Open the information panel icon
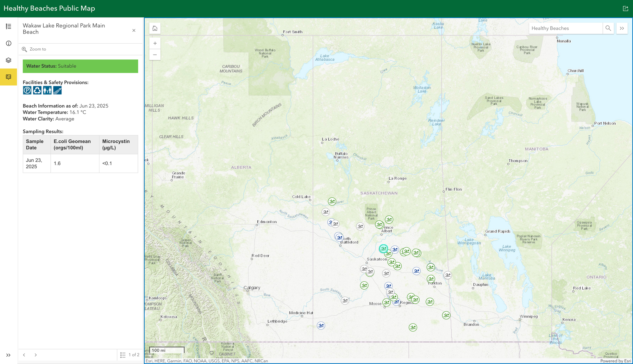633x364 pixels. point(9,43)
